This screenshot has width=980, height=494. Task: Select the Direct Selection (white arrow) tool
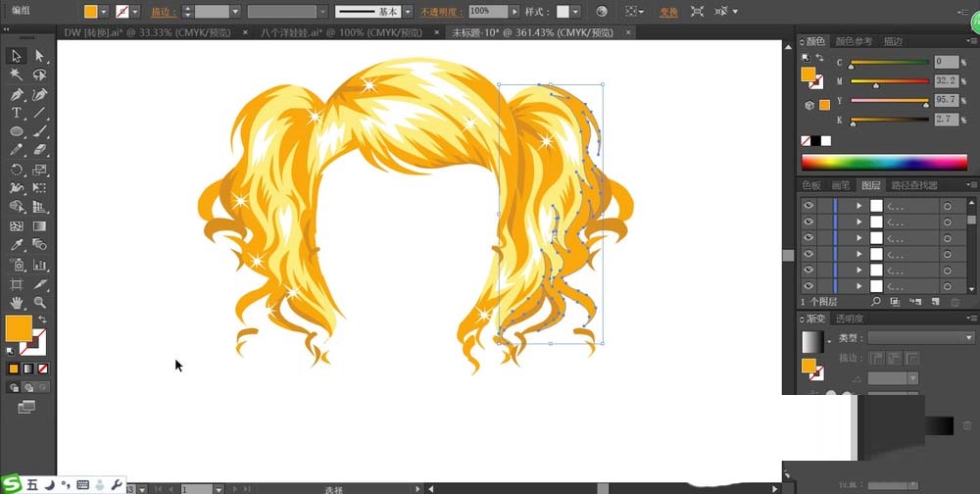coord(40,56)
